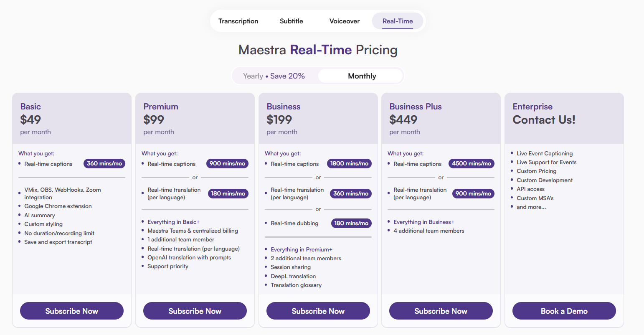Subscribe to the Basic plan

point(72,311)
